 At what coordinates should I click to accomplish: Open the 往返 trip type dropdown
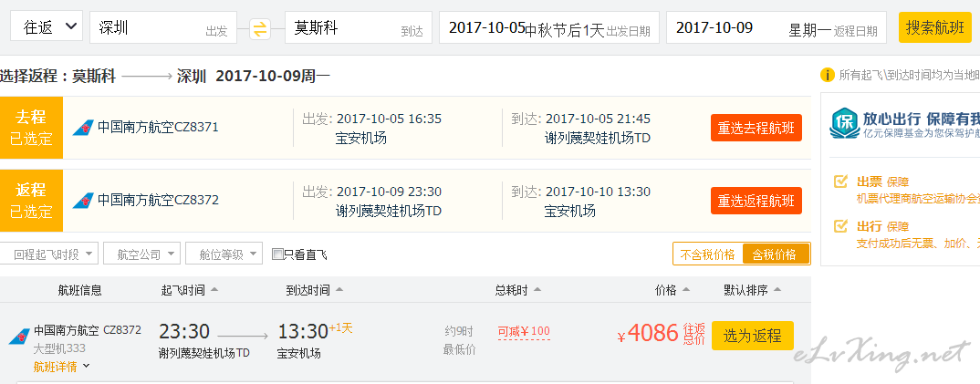click(x=47, y=26)
